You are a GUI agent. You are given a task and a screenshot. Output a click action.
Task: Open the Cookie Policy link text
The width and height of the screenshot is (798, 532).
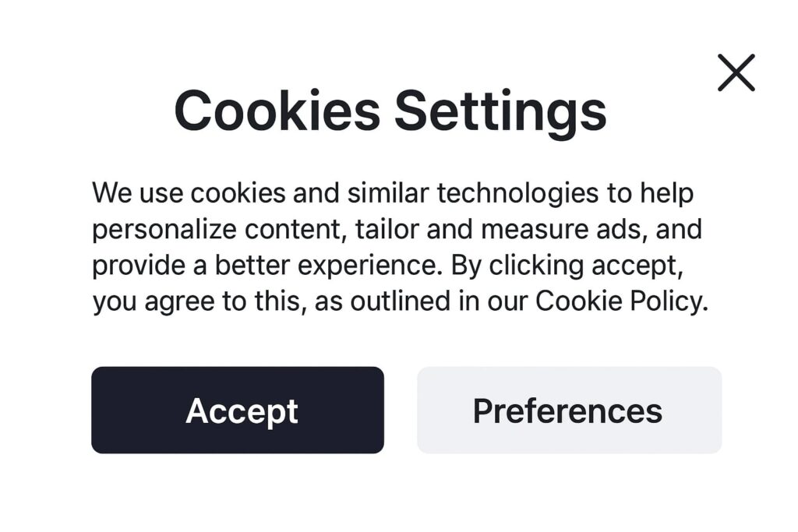[620, 302]
